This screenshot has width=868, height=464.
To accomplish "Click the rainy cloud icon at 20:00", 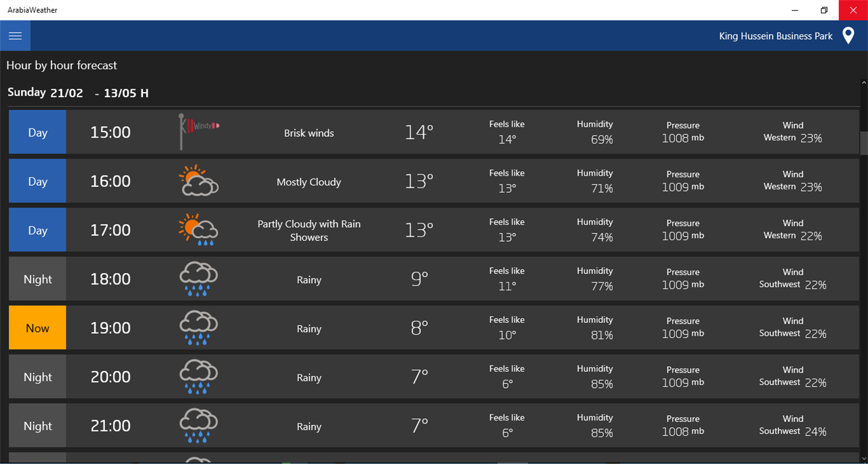I will (x=198, y=377).
